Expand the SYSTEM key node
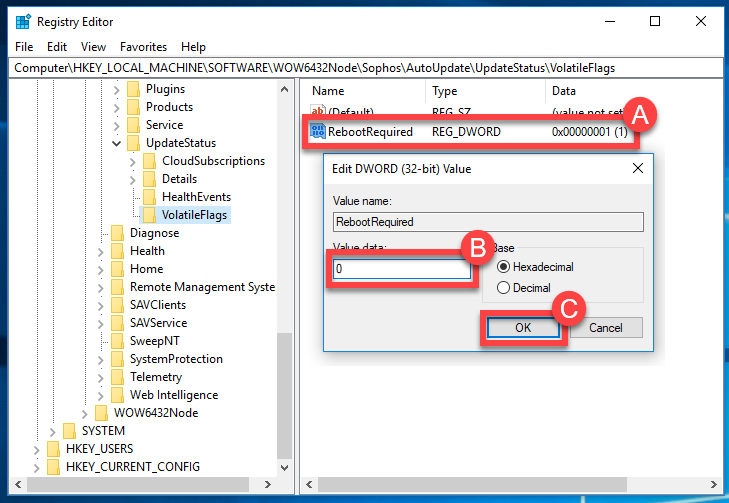Image resolution: width=729 pixels, height=503 pixels. 53,431
